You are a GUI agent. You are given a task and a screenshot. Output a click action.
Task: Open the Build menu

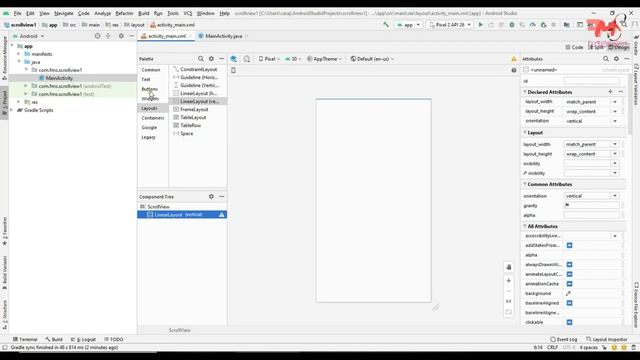point(144,13)
